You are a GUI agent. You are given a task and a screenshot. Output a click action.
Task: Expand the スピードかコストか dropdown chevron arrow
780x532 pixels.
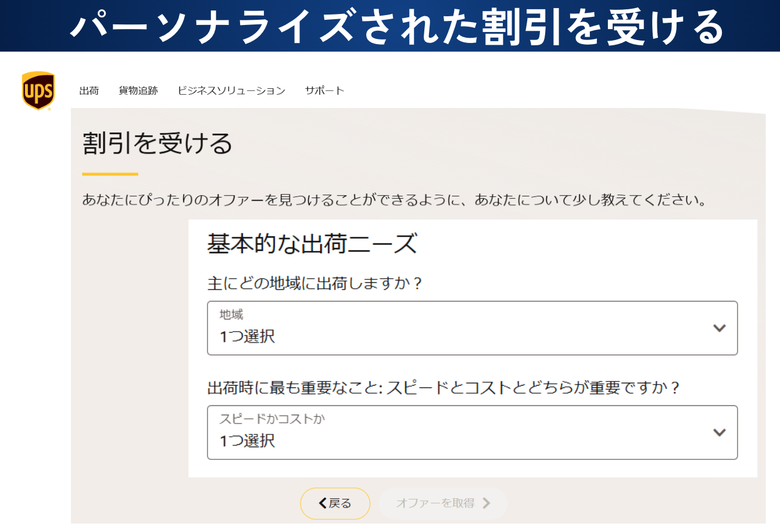tap(719, 433)
